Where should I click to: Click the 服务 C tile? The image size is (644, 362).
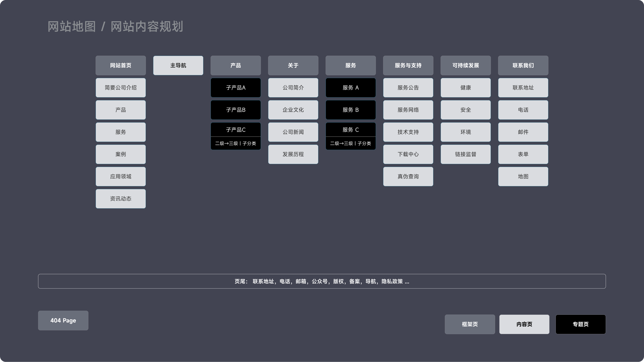point(351,130)
